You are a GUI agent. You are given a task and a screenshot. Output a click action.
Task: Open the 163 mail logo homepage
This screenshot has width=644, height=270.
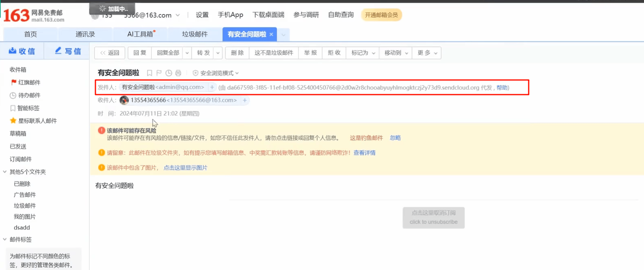(34, 15)
